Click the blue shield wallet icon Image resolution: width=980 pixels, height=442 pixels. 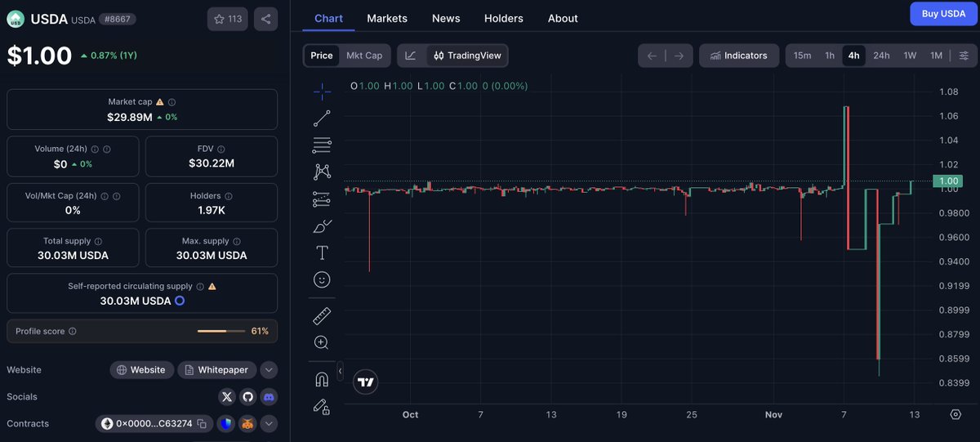click(226, 424)
